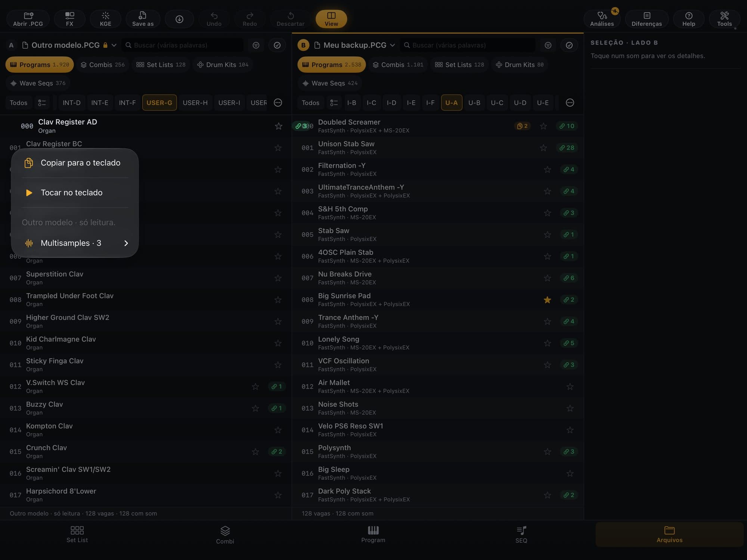The image size is (747, 560).
Task: Switch to the U-B bank tab
Action: [x=474, y=103]
